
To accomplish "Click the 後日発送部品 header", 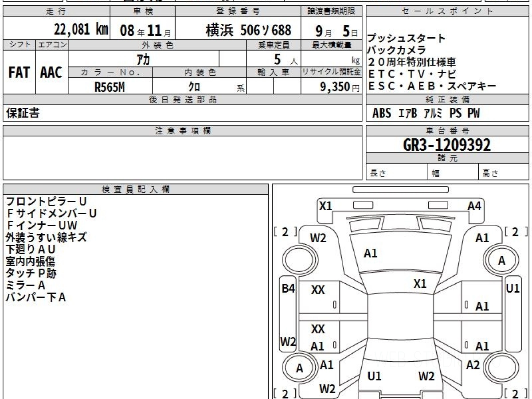I will pos(183,100).
